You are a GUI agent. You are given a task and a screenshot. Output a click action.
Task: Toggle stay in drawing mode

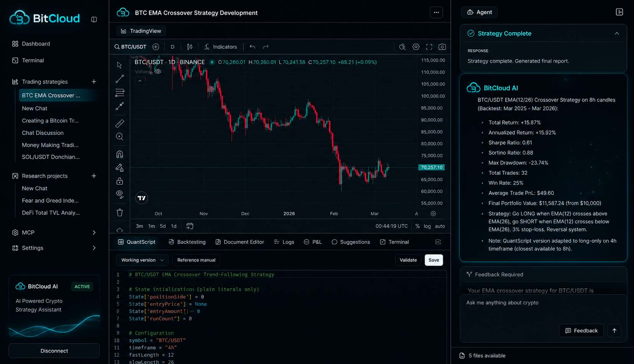pos(120,168)
